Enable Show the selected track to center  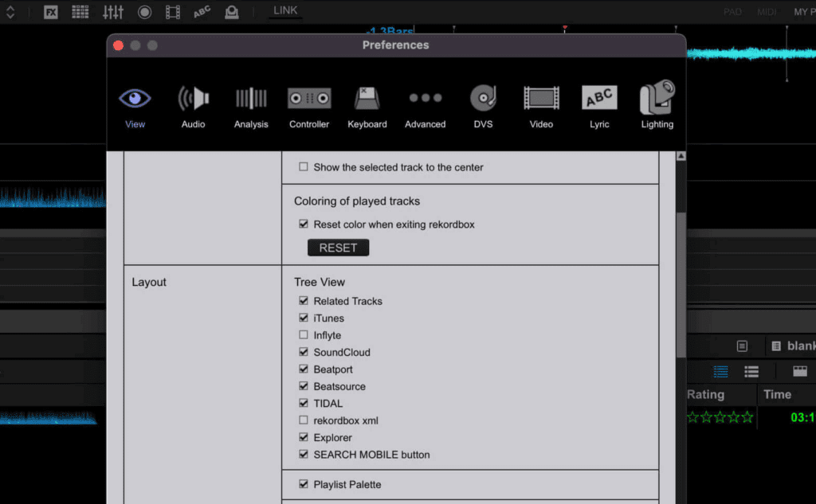tap(304, 167)
